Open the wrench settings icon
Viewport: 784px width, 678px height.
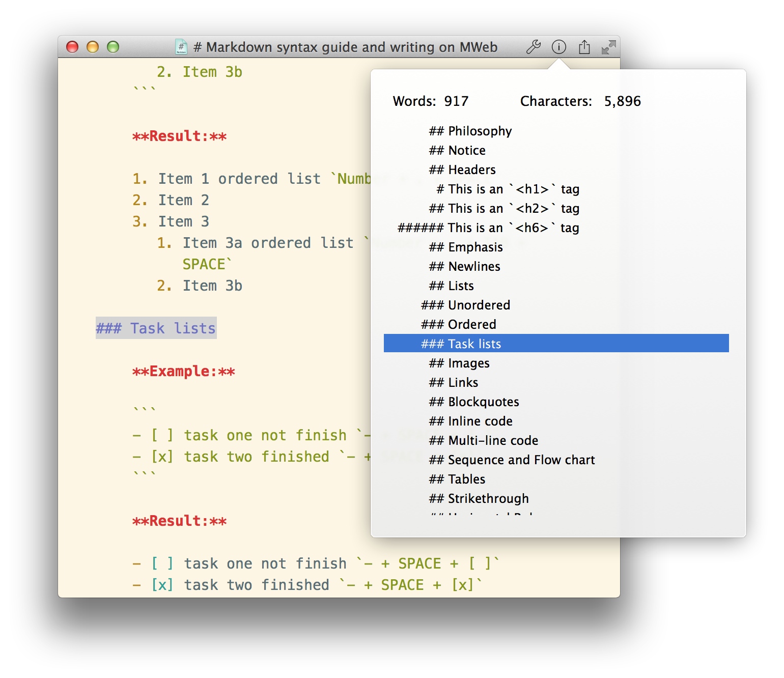tap(534, 47)
